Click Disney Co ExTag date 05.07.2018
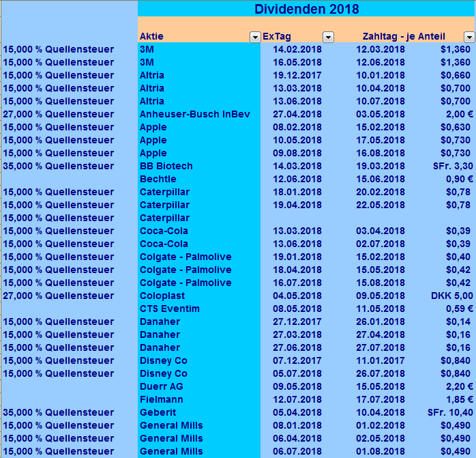The width and height of the screenshot is (476, 458). [x=297, y=373]
